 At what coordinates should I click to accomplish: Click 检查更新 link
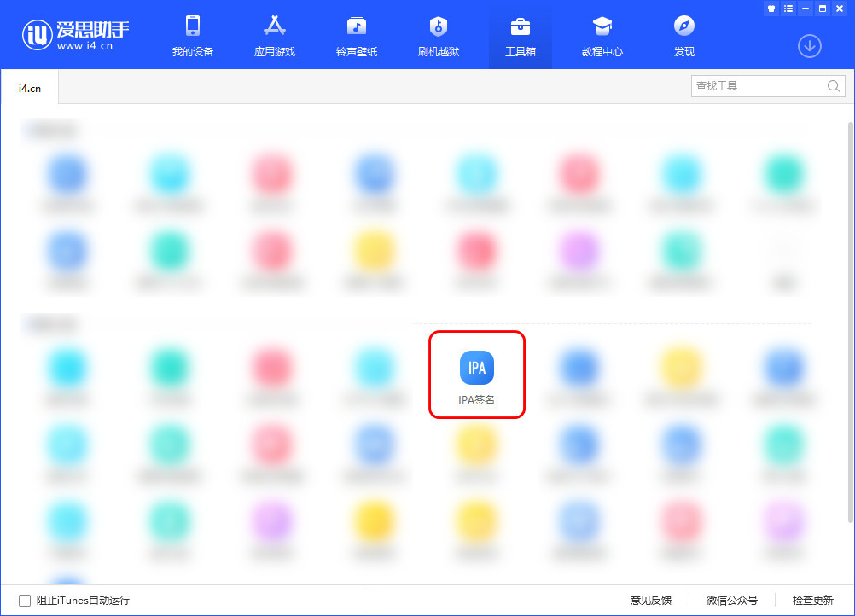click(x=812, y=601)
